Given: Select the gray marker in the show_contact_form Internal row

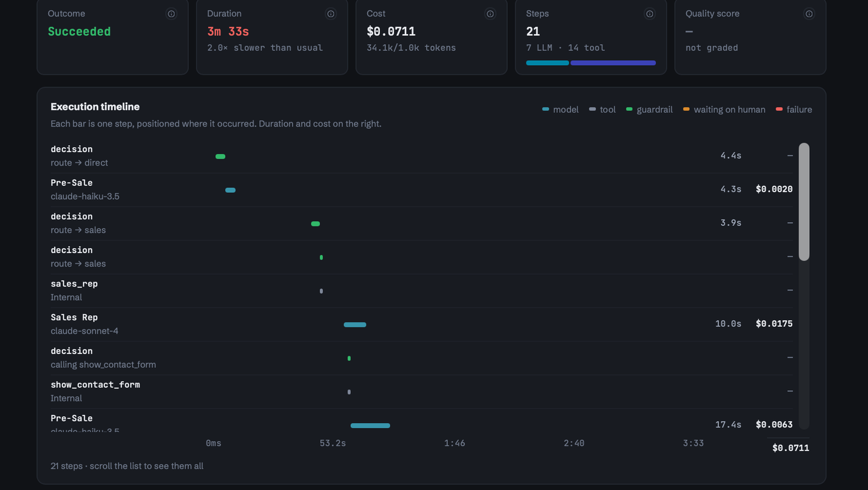Looking at the screenshot, I should point(349,392).
